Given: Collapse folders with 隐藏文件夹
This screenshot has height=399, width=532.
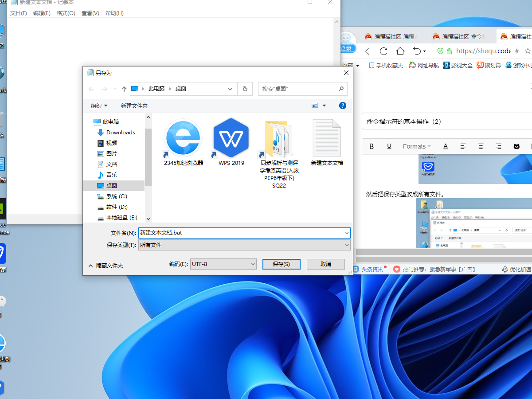Looking at the screenshot, I should (106, 265).
